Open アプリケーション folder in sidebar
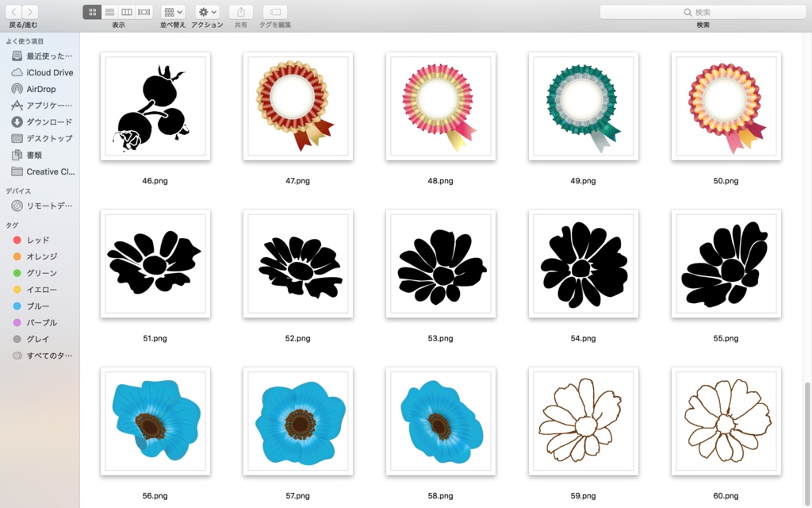The image size is (812, 508). point(41,106)
